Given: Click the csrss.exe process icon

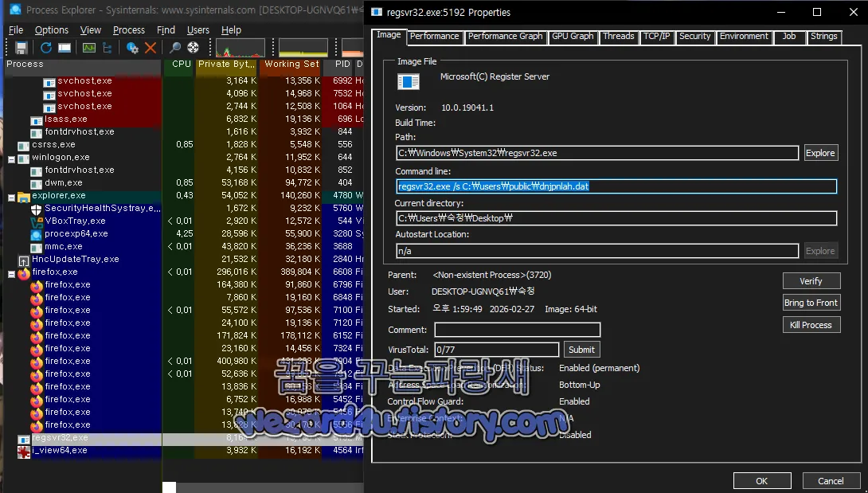Looking at the screenshot, I should click(x=23, y=146).
